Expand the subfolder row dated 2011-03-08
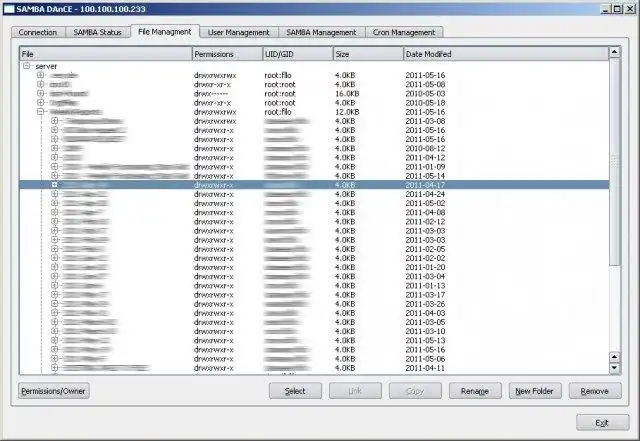The image size is (640, 441). click(x=54, y=121)
